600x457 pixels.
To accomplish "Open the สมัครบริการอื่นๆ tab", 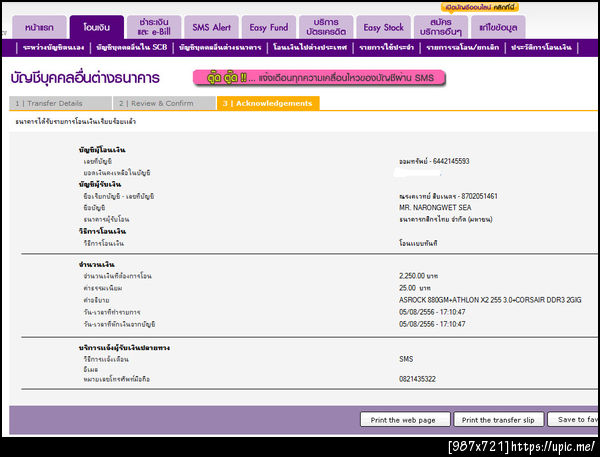I will click(x=441, y=27).
